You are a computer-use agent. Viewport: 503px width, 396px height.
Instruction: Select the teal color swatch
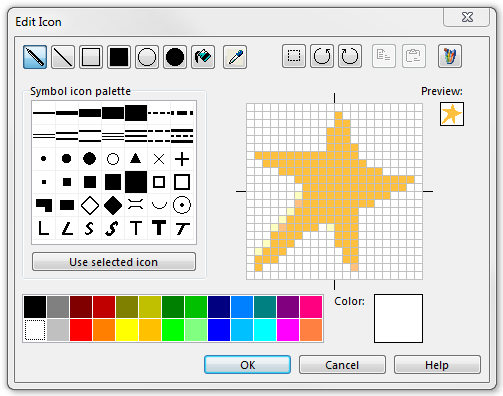[265, 307]
